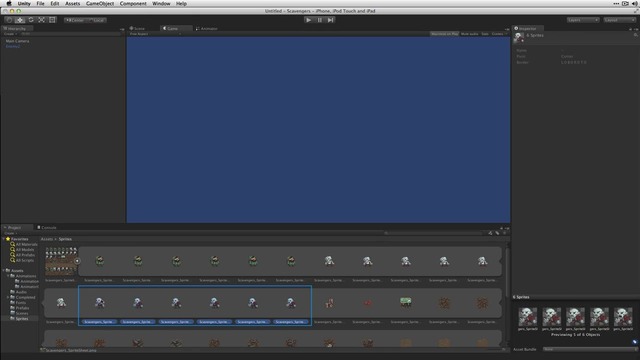Click the Project panel search field
The image size is (640, 360).
coord(434,233)
